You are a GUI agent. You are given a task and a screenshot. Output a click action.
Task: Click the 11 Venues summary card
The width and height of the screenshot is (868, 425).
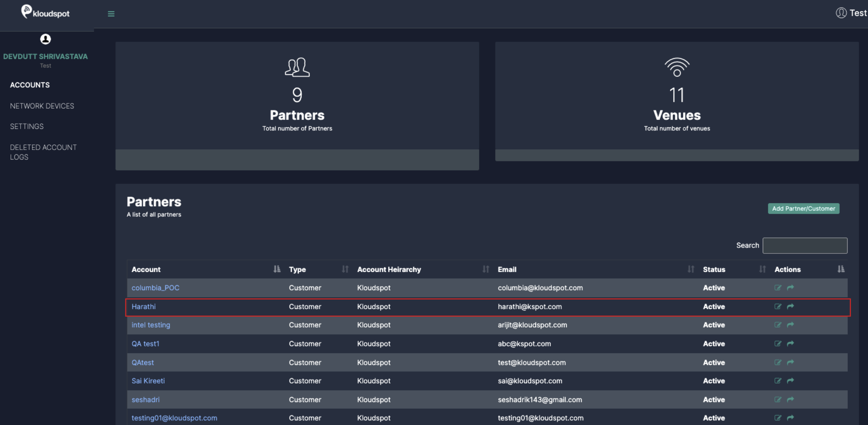677,102
